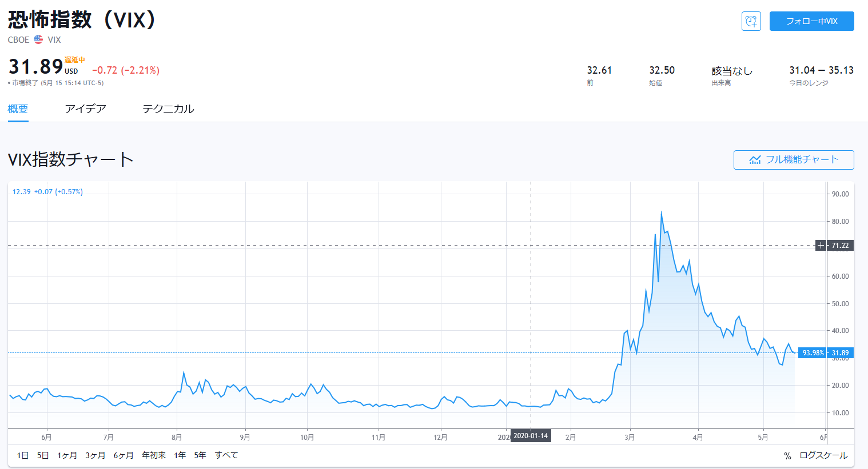This screenshot has width=868, height=469.
Task: Toggle the ログスケール log scale
Action: (x=823, y=455)
